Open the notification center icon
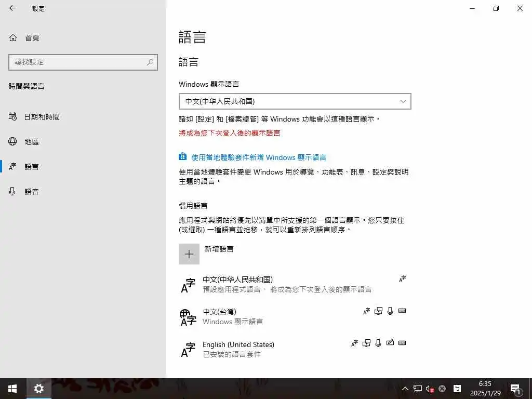The image size is (532, 399). (x=515, y=389)
